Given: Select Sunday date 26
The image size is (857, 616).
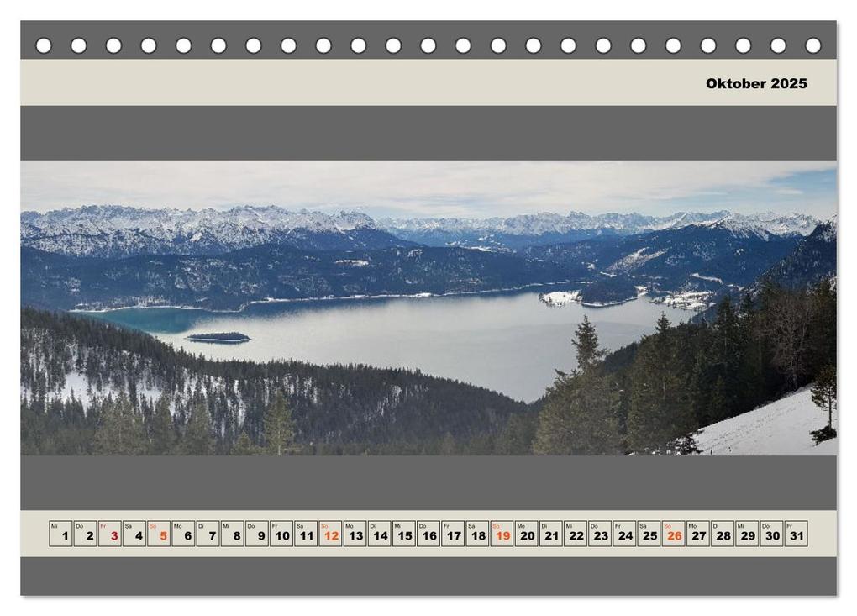Looking at the screenshot, I should tap(673, 534).
